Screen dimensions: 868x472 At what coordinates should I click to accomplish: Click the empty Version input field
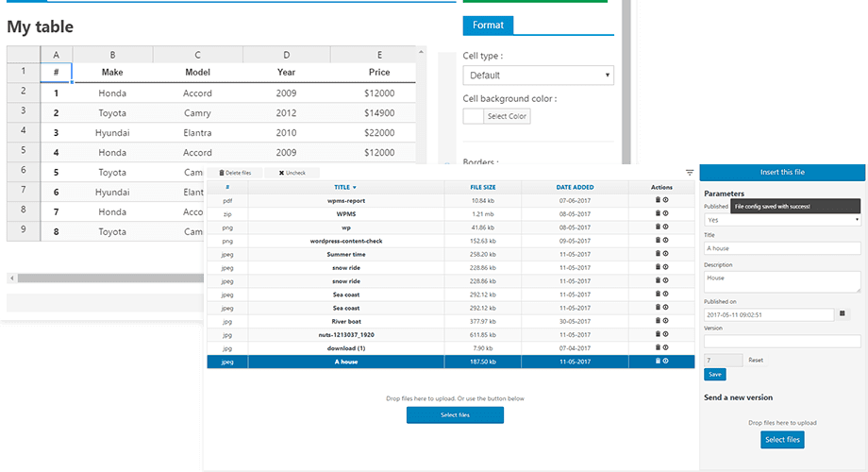pos(782,342)
